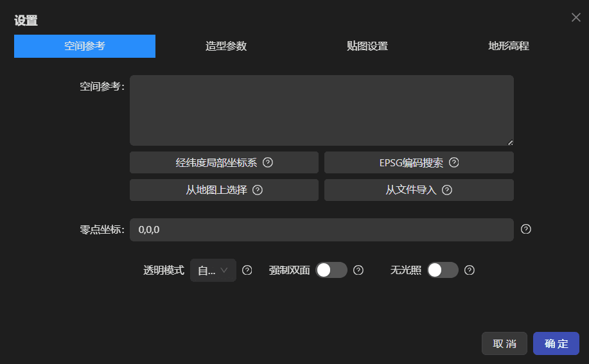Click help icon beside 从地图上选择
The height and width of the screenshot is (364, 589).
[x=258, y=190]
